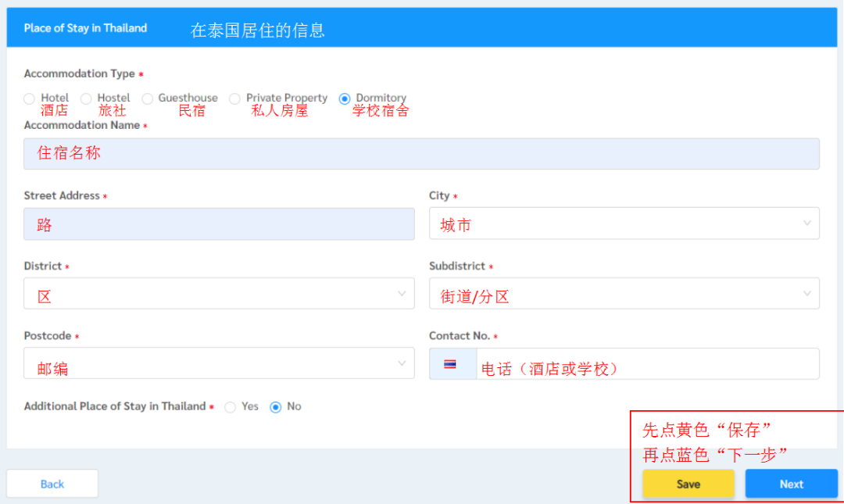
Task: Expand the District dropdown list
Action: click(x=219, y=294)
